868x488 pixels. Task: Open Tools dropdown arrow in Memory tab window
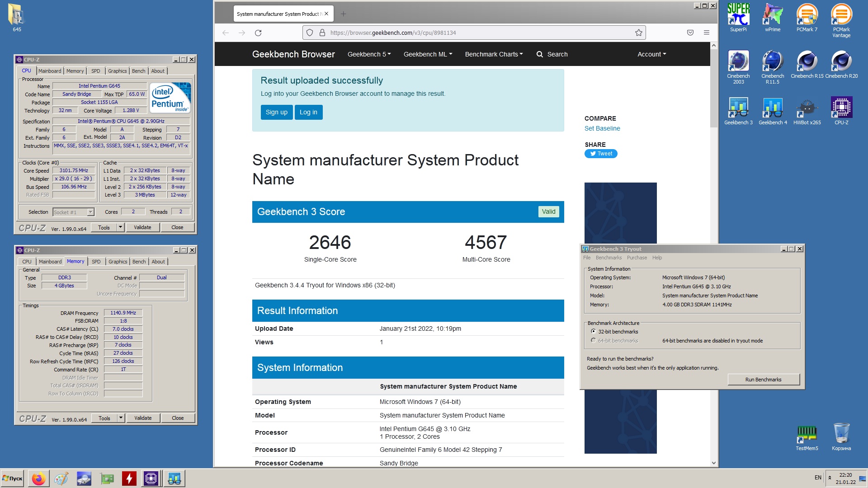121,418
